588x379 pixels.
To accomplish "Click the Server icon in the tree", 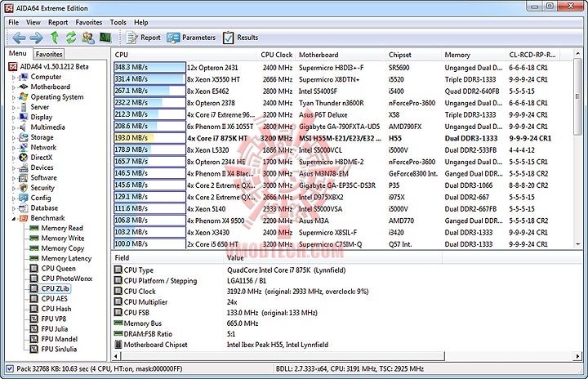I will coord(23,107).
